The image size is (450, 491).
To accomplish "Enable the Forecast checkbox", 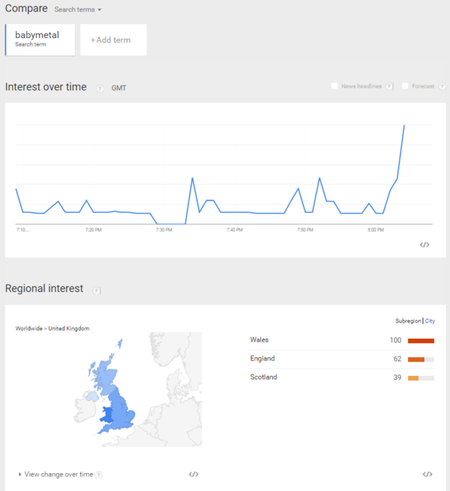I will tap(405, 86).
